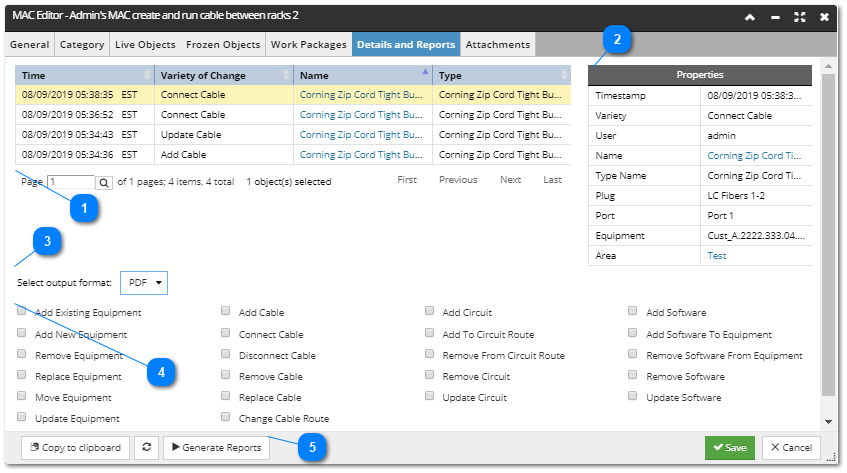Image resolution: width=847 pixels, height=473 pixels.
Task: Click the vertical scrollbar thumb on the right
Action: tap(828, 235)
